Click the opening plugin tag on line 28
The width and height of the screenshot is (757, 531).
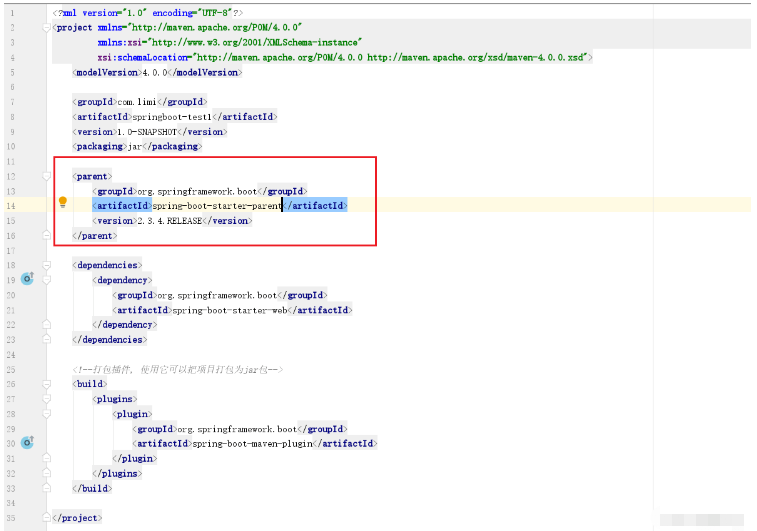point(132,414)
